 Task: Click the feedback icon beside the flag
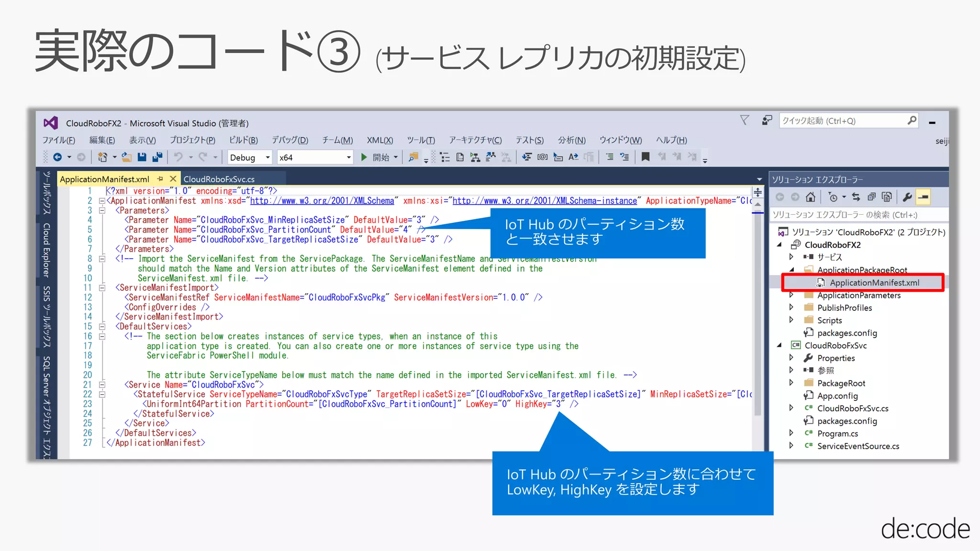pyautogui.click(x=767, y=120)
